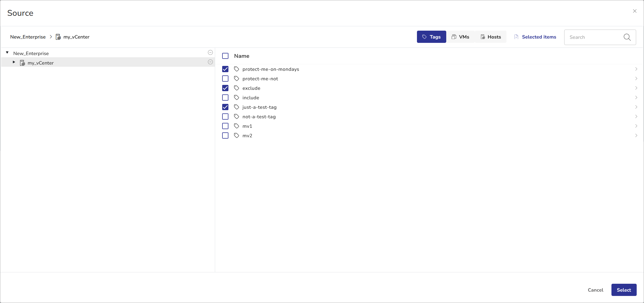Click the tag icon next to mv2
Viewport: 644px width, 303px height.
(236, 136)
